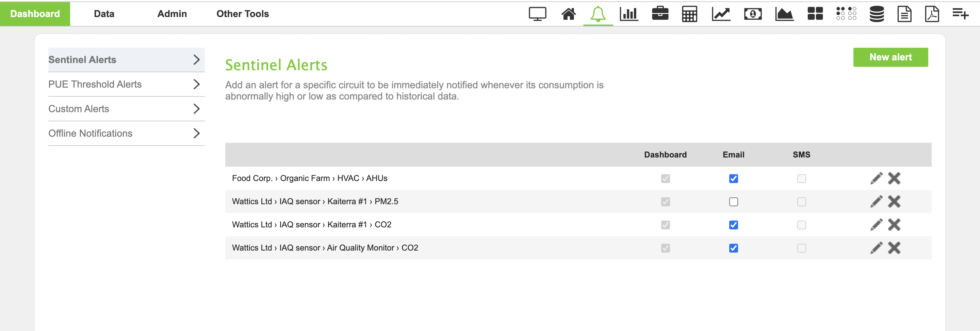Screen dimensions: 980x331
Task: Open the monitor display icon
Action: [x=537, y=14]
